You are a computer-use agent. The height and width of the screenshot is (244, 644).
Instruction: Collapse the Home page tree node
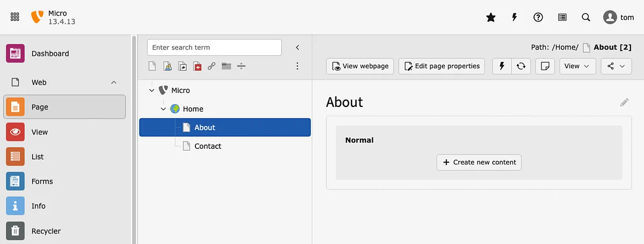(163, 109)
